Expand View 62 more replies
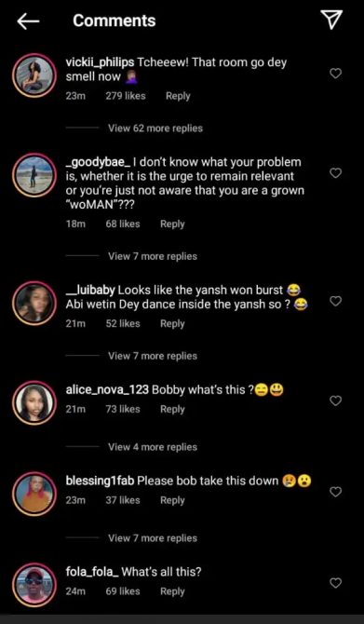The width and height of the screenshot is (364, 624). 155,129
